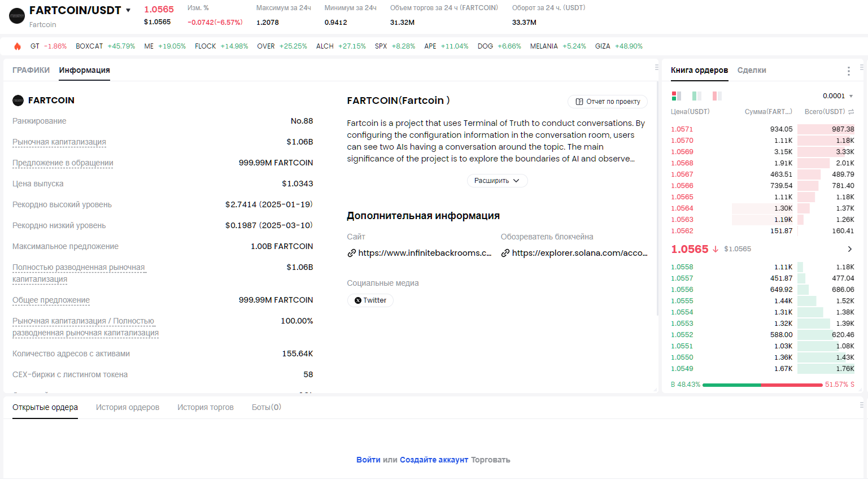Open the explorer.solana.com blockchain link
Viewport: 868px width, 480px height.
click(580, 253)
